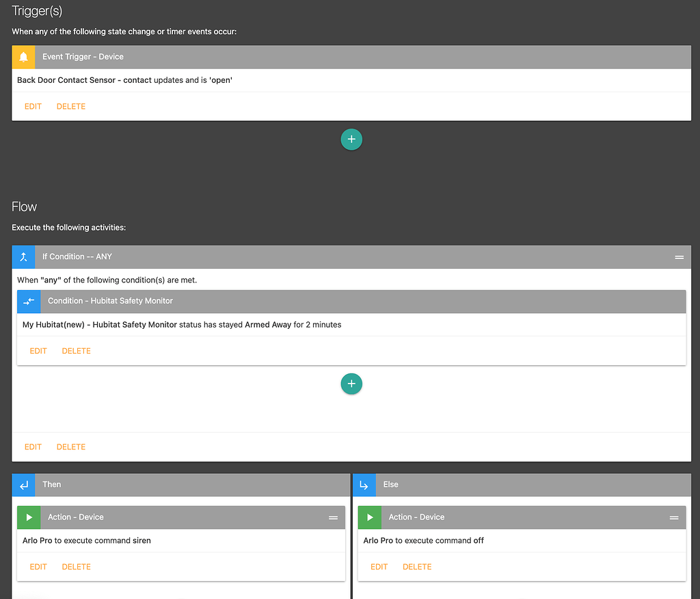Add another condition using the green plus
700x599 pixels.
pos(351,384)
